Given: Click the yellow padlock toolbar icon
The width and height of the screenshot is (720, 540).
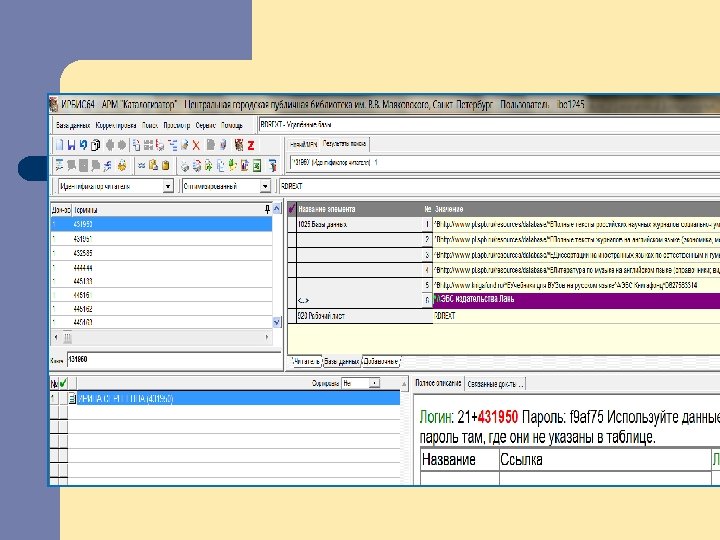Looking at the screenshot, I should point(122,165).
